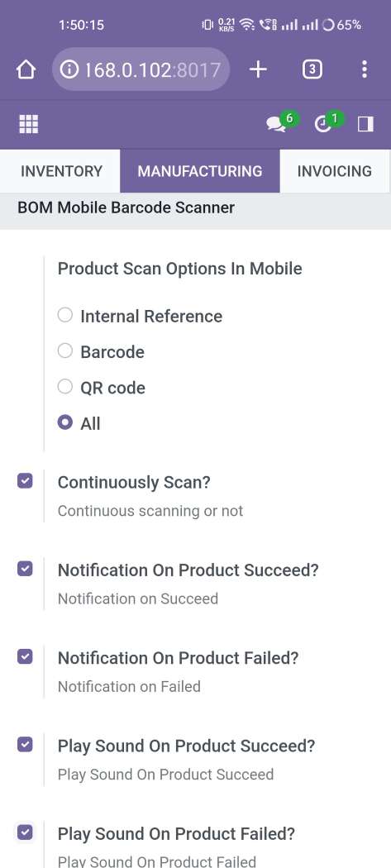Choose the QR code radio option

(x=65, y=386)
